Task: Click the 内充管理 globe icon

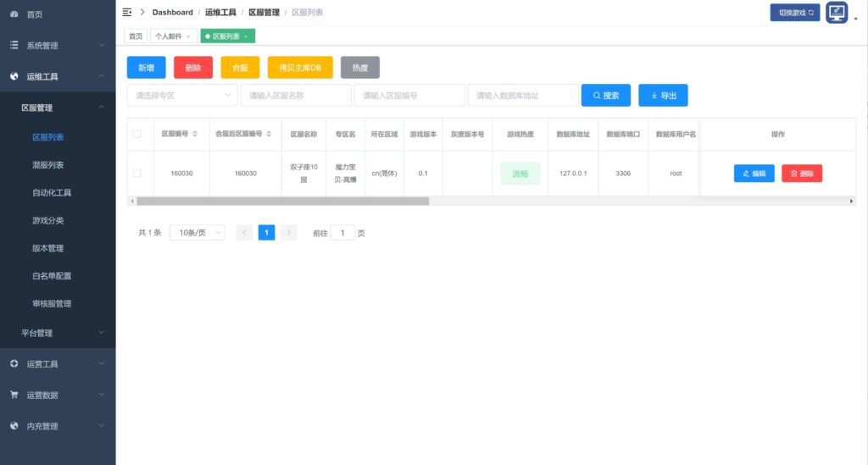Action: pos(14,426)
